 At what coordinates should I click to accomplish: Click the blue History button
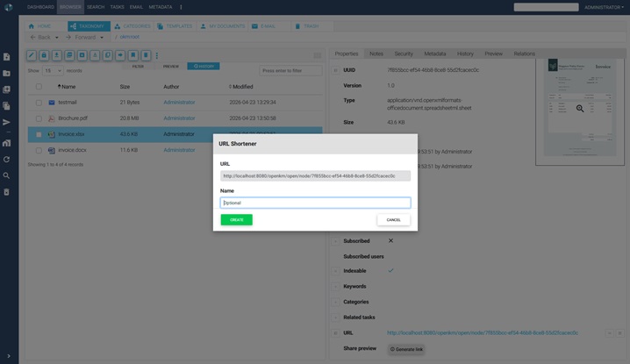[x=204, y=67]
